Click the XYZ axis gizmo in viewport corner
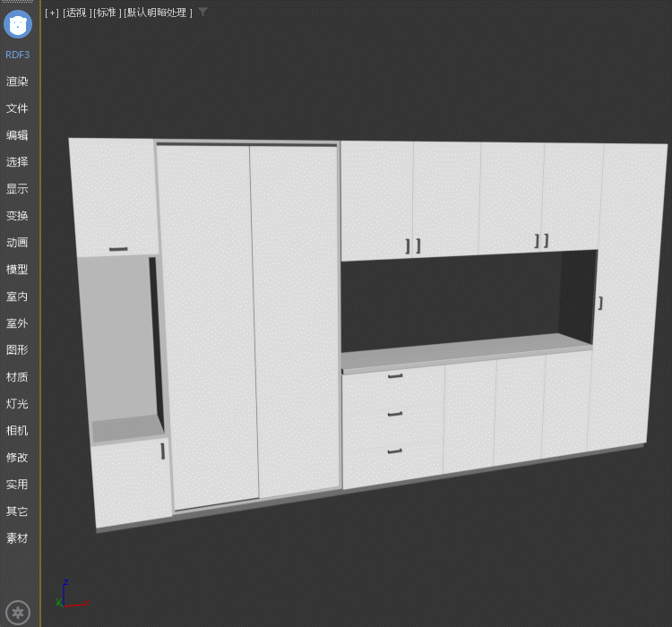The height and width of the screenshot is (627, 672). tap(69, 596)
